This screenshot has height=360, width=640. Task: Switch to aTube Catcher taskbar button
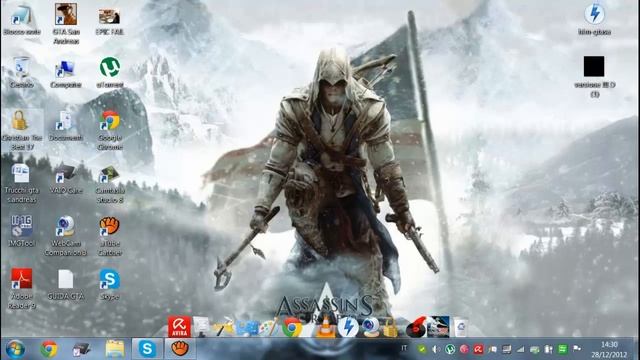180,349
